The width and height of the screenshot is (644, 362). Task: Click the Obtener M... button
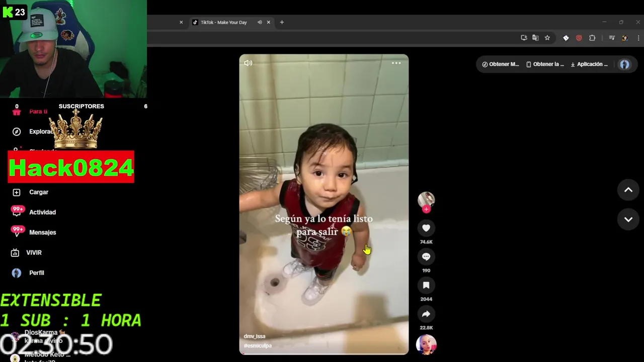tap(500, 64)
